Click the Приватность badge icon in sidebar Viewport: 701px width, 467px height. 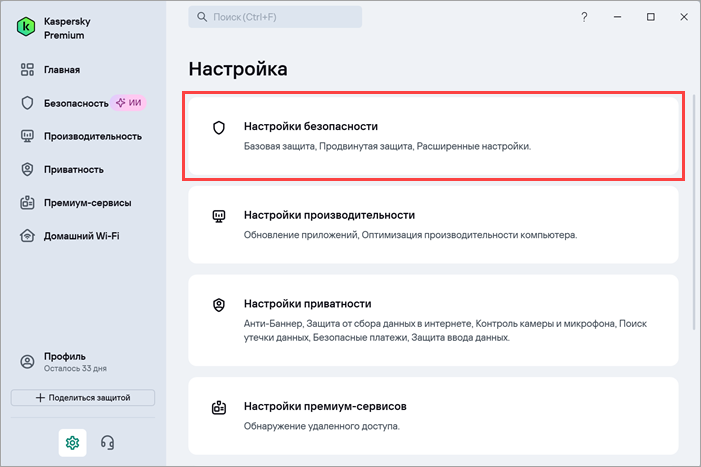coord(27,169)
